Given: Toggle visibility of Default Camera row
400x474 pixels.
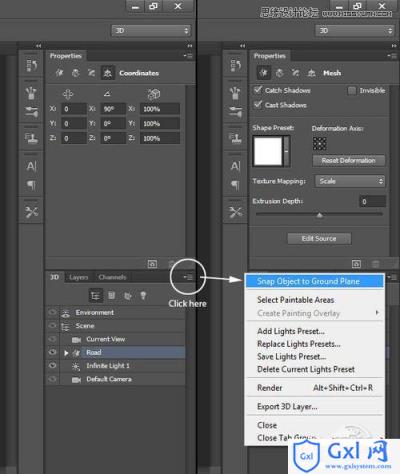Looking at the screenshot, I should click(x=52, y=379).
